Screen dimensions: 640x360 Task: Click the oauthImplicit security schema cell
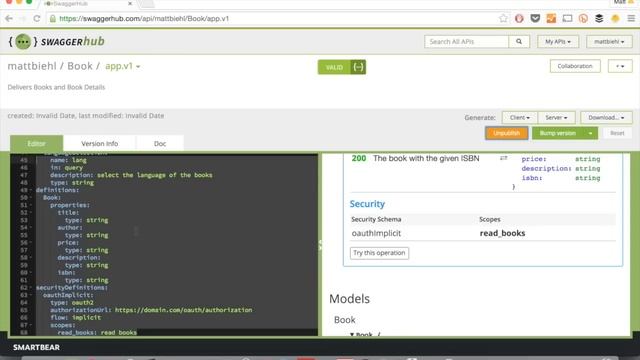pyautogui.click(x=376, y=233)
